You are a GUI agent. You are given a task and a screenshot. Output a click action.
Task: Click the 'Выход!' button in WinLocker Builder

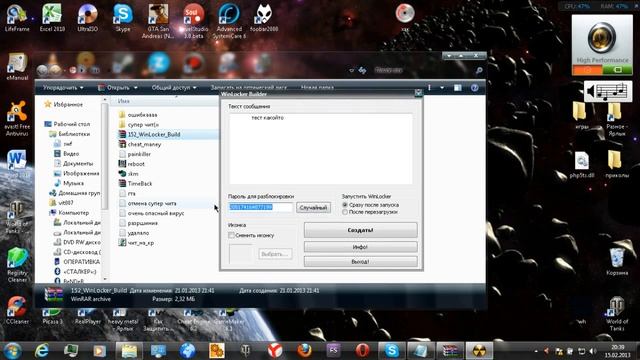coord(360,262)
